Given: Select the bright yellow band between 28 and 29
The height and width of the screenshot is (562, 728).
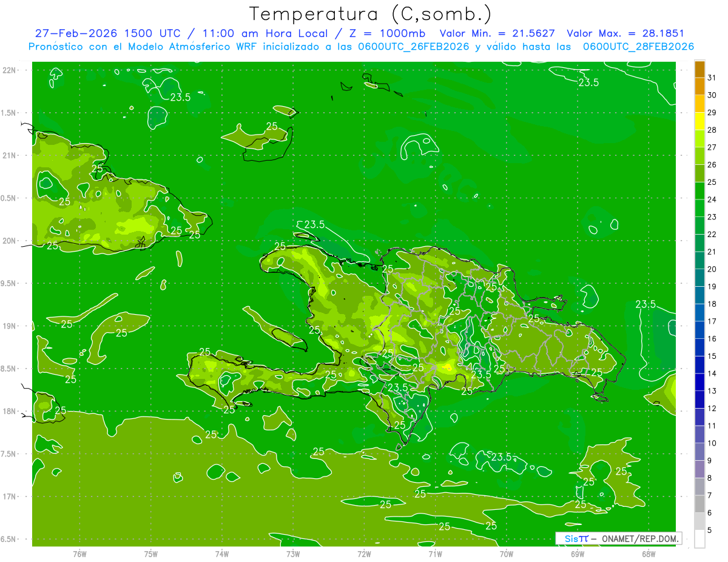Looking at the screenshot, I should 699,121.
